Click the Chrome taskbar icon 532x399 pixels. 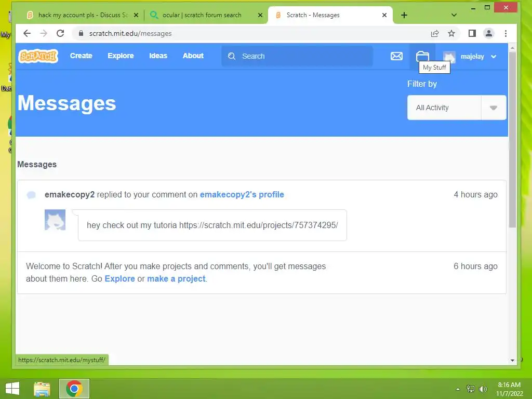point(74,389)
